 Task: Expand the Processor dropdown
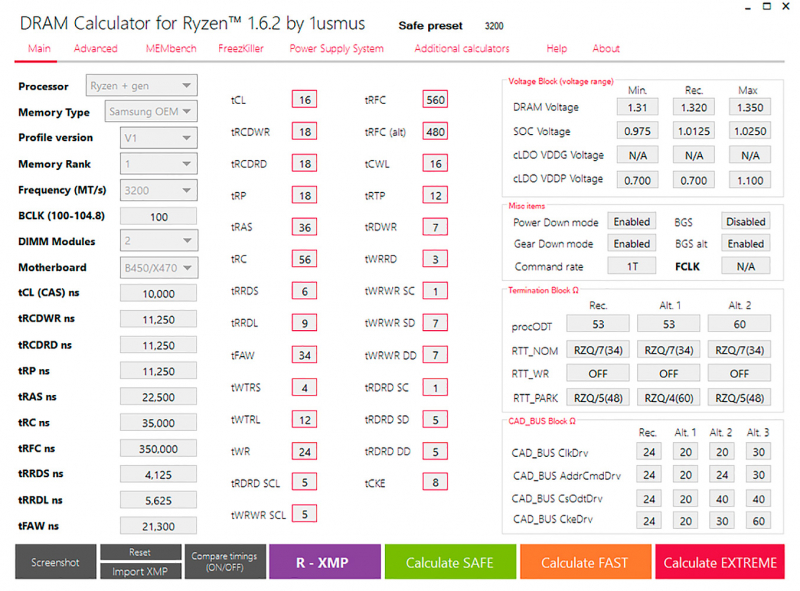pos(141,86)
